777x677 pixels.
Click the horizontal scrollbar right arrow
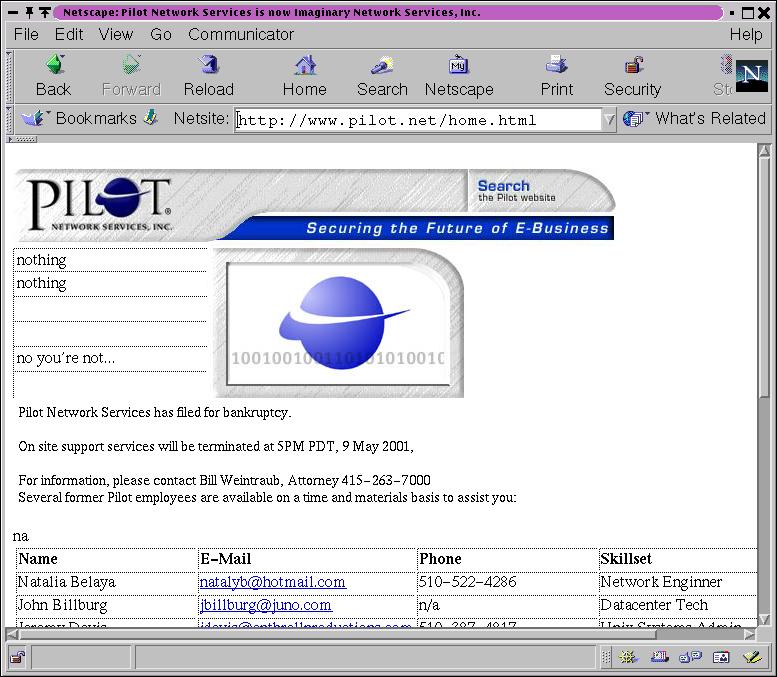tap(750, 634)
